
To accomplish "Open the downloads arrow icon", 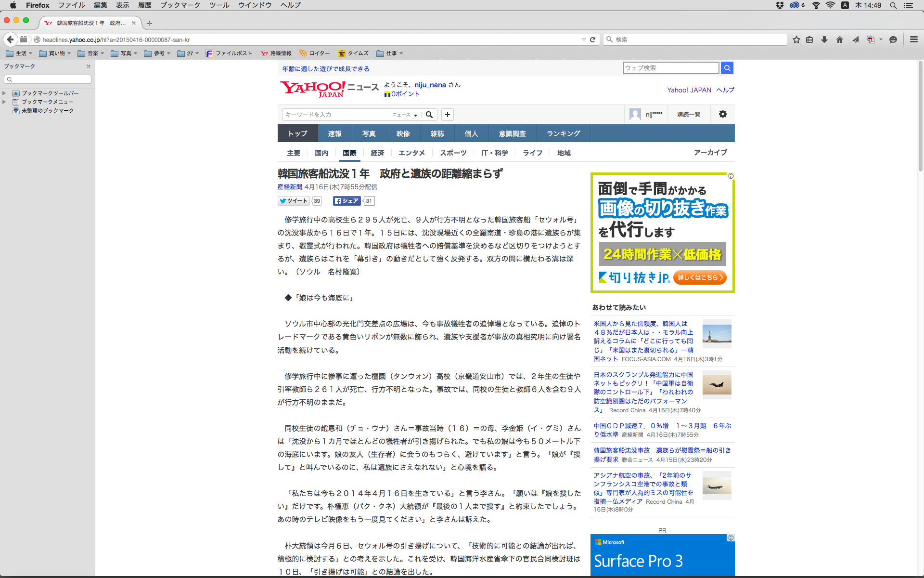I will pyautogui.click(x=824, y=39).
